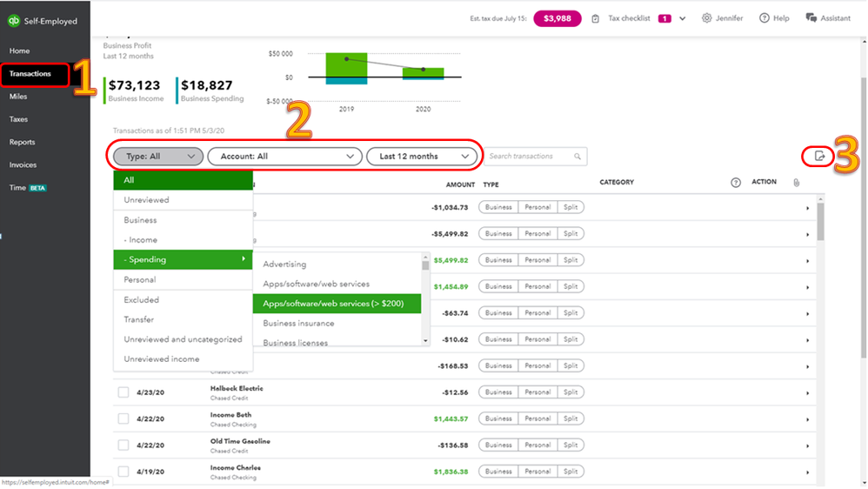Image resolution: width=868 pixels, height=489 pixels.
Task: Open the Spending submenu arrow
Action: coord(244,259)
